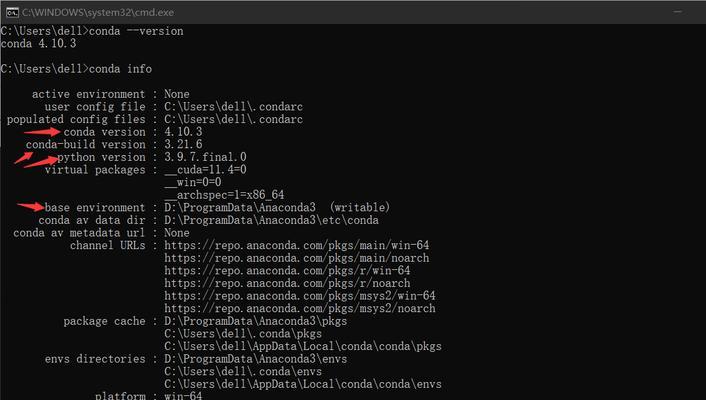Click the red arrow pointing at conda version
706x400 pixels.
(42, 132)
